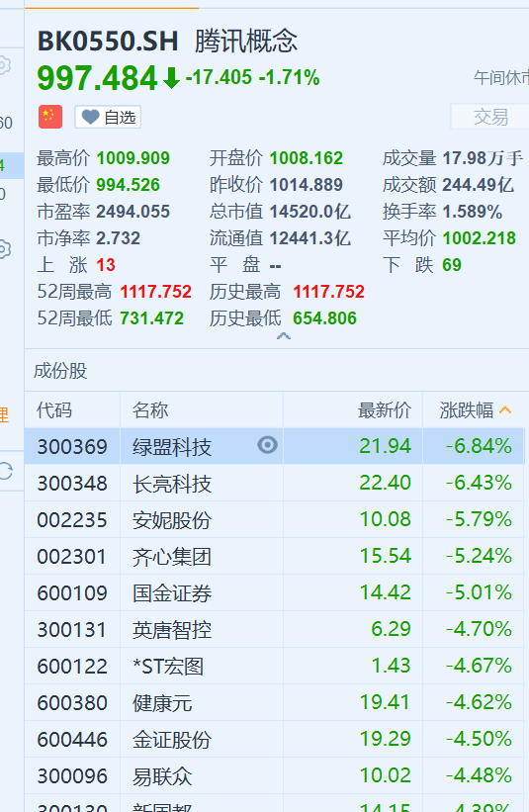This screenshot has height=812, width=529.
Task: Click the China flag icon
Action: coord(50,117)
